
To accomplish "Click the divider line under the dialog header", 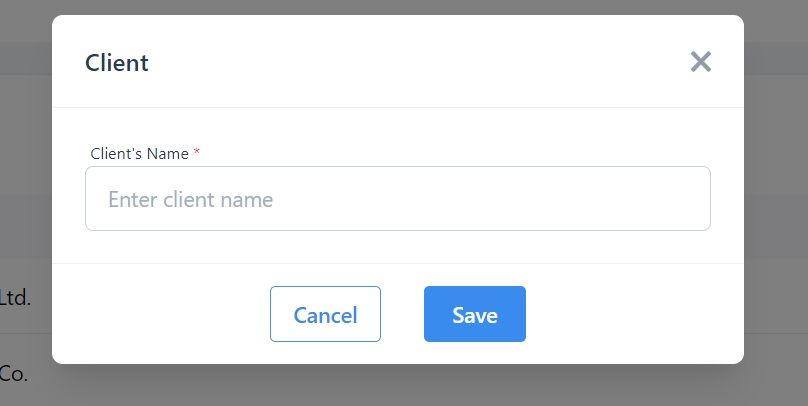I will (398, 108).
